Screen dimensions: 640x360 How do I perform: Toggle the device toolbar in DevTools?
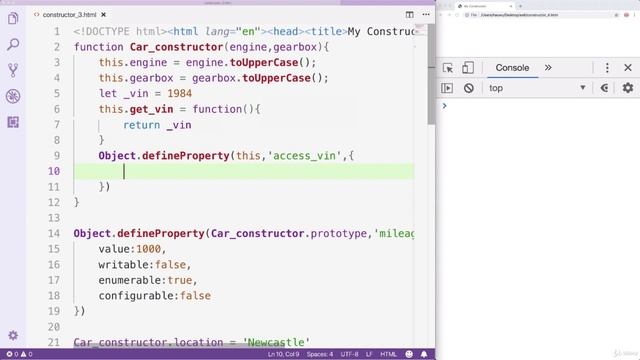(x=468, y=68)
